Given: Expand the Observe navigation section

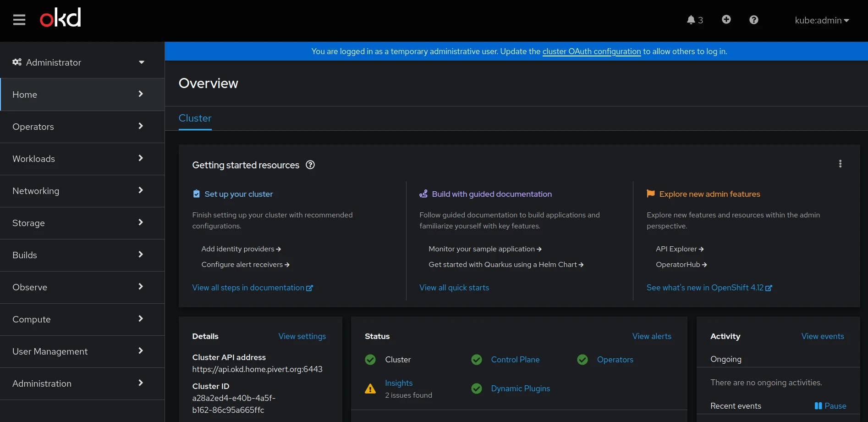Looking at the screenshot, I should [82, 287].
